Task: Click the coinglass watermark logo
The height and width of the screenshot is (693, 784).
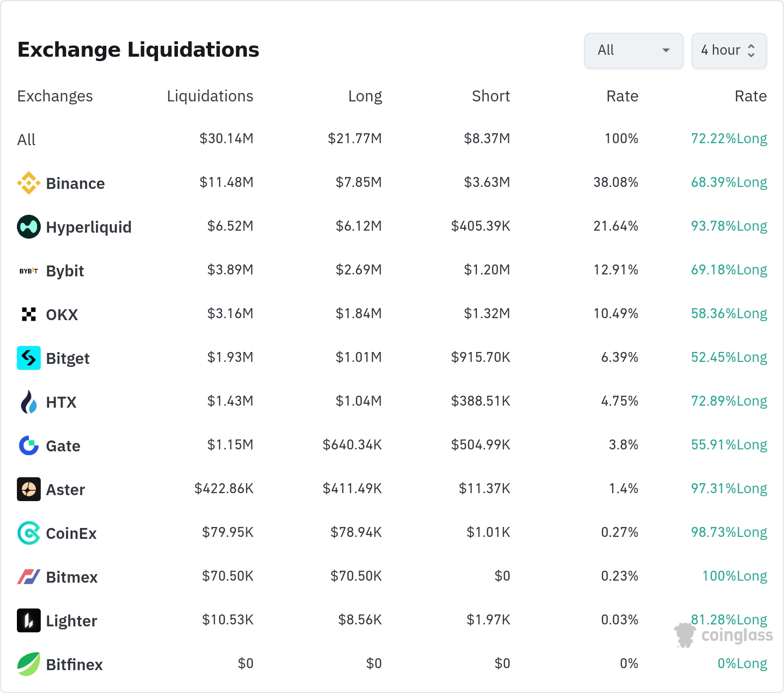Action: click(x=723, y=635)
